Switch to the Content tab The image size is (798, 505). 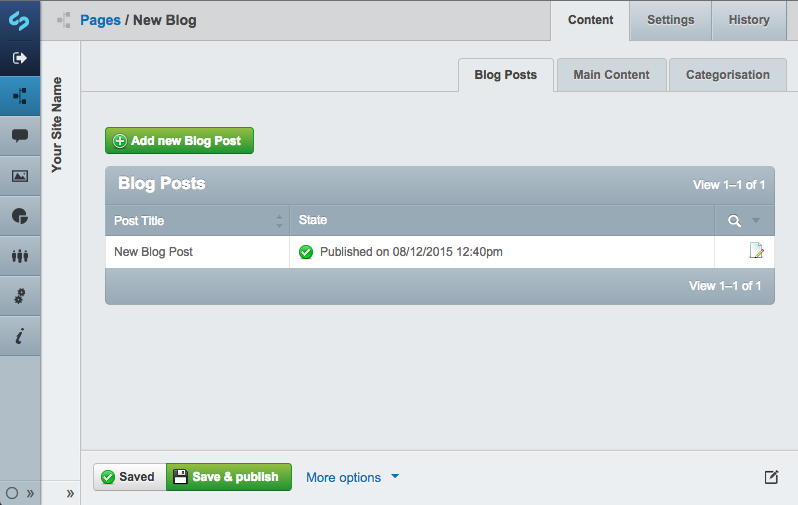pyautogui.click(x=590, y=20)
